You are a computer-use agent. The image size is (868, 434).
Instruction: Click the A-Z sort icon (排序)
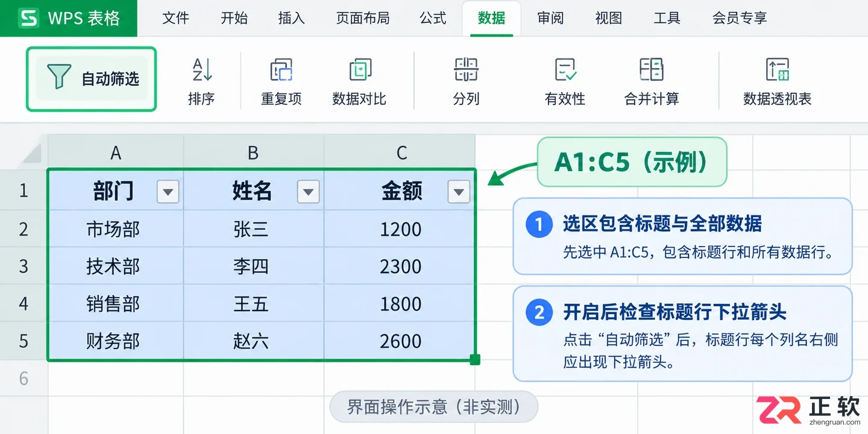[x=201, y=70]
